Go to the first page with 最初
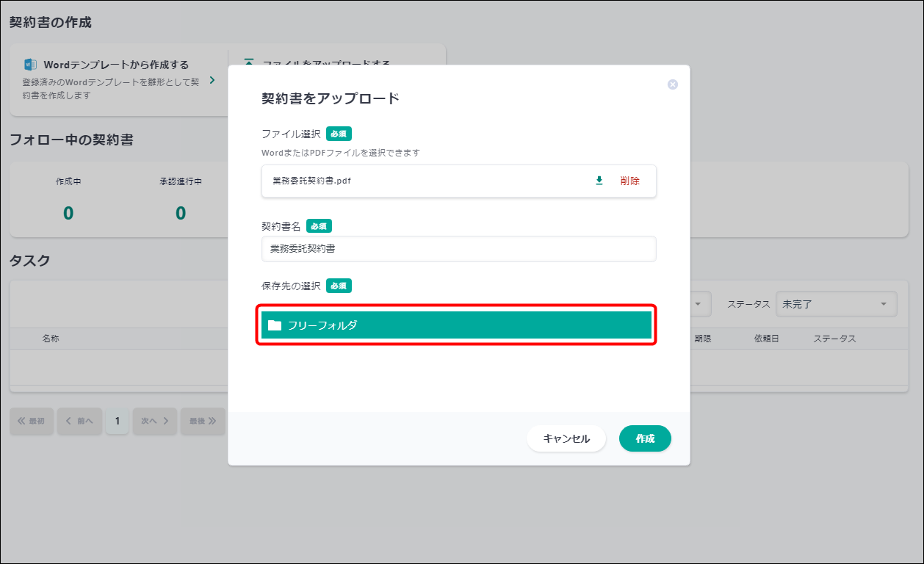Viewport: 924px width, 564px height. tap(32, 421)
